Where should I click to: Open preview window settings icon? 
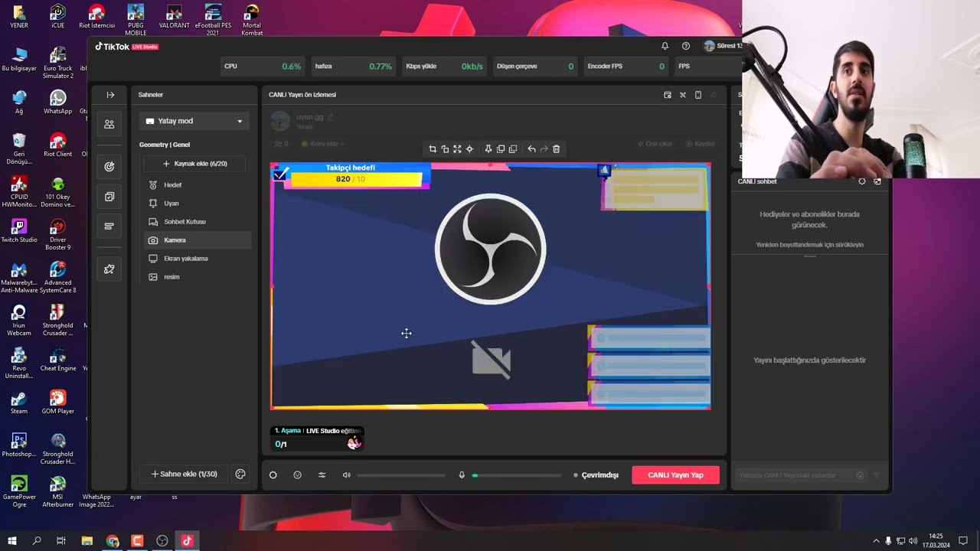[x=668, y=95]
